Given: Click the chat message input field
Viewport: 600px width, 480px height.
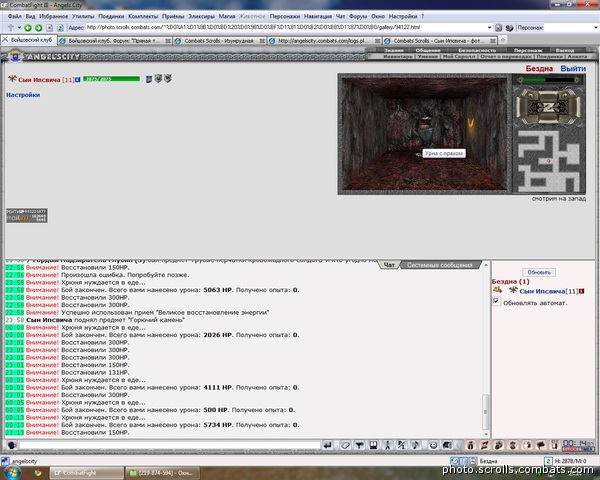Looking at the screenshot, I should point(170,445).
